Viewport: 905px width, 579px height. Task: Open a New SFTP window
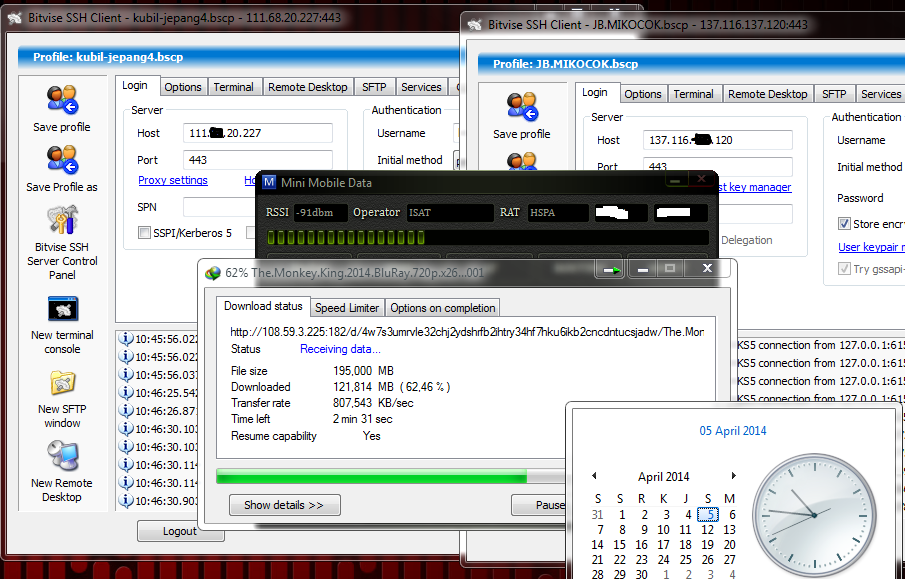tap(62, 383)
